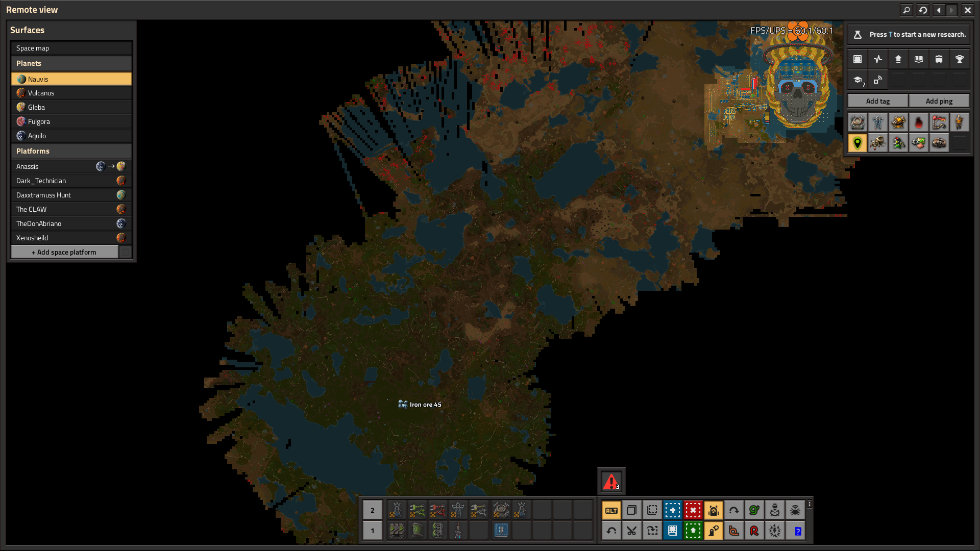Open the trains overview icon
Screen dimensions: 980x551
tap(939, 59)
